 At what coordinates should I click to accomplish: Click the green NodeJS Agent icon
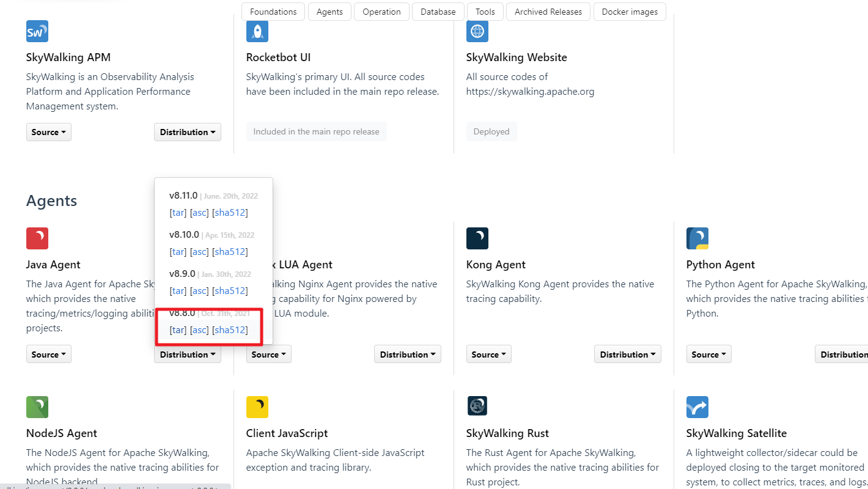click(x=37, y=407)
